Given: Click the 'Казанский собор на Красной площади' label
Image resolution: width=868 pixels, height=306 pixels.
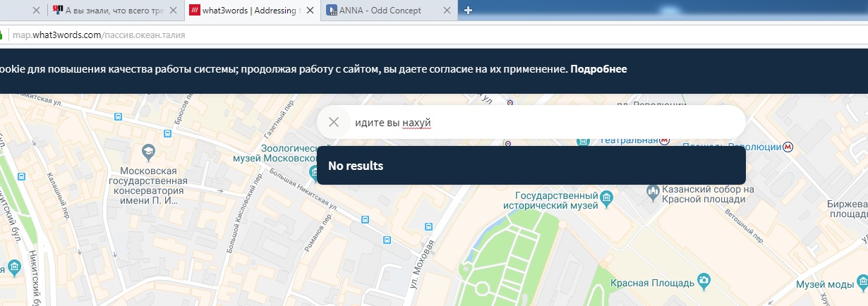Looking at the screenshot, I should click(x=709, y=195).
